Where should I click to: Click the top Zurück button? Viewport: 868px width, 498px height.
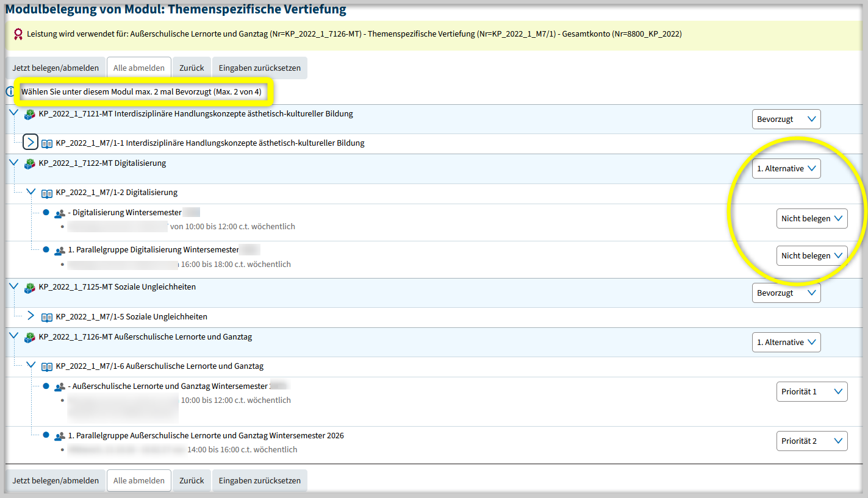point(192,68)
